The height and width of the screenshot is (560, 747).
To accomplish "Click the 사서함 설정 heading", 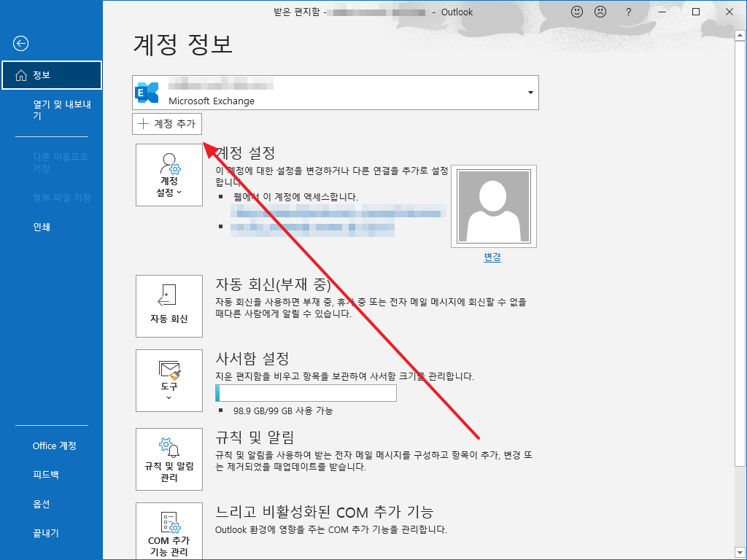I will (x=252, y=358).
